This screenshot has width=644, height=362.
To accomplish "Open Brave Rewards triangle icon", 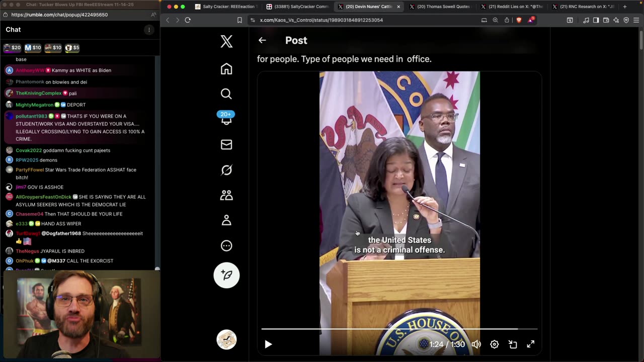I will [x=531, y=20].
